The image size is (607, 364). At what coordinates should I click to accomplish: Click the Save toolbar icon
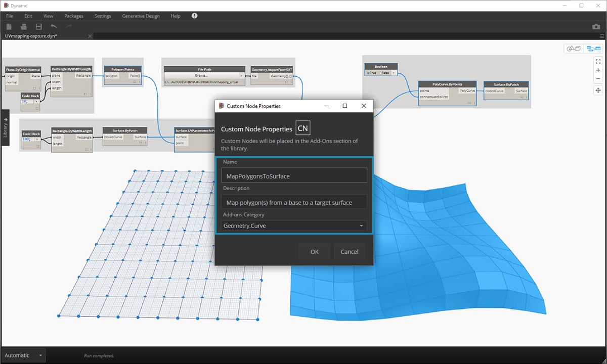point(38,26)
